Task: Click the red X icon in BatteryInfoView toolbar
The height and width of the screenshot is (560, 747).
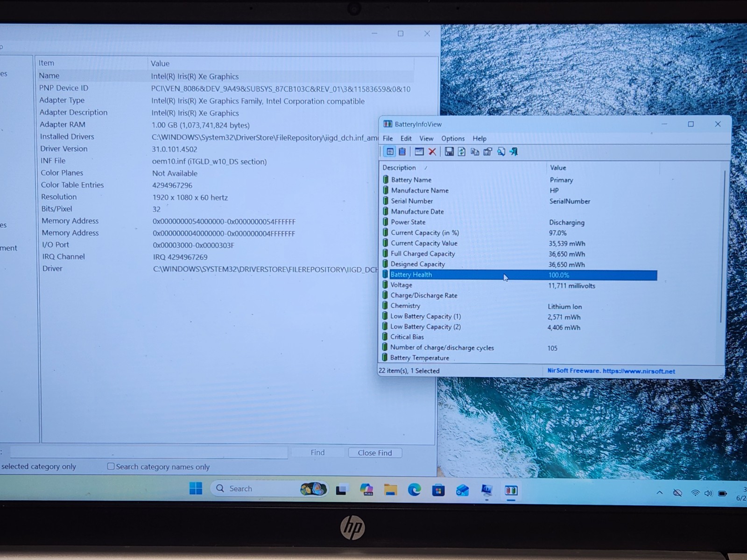Action: coord(432,152)
